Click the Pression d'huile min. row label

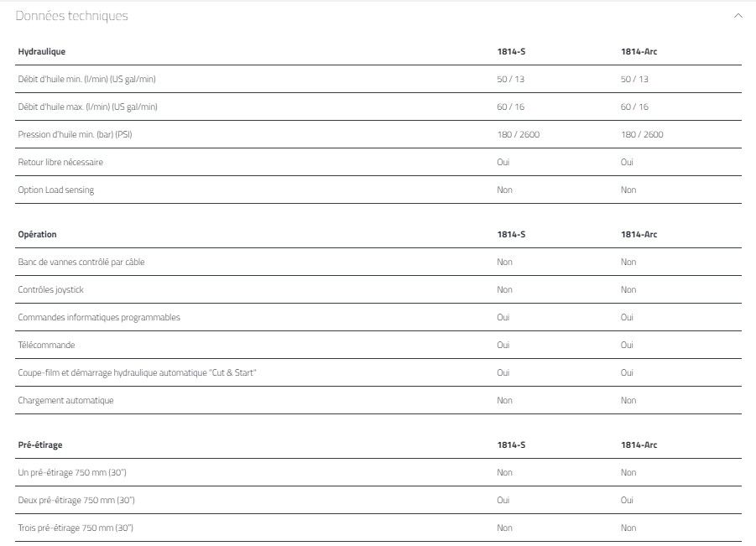[x=75, y=135]
